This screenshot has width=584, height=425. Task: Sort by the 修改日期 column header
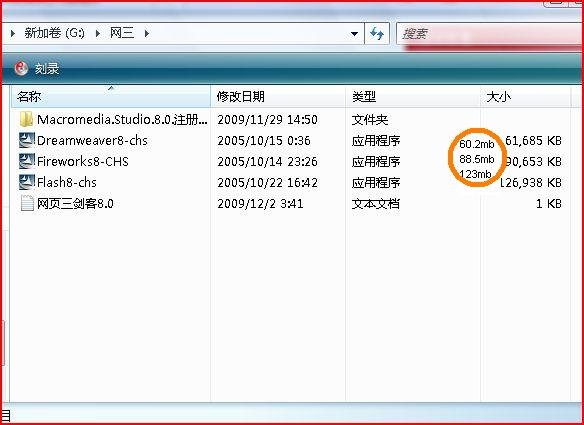278,96
